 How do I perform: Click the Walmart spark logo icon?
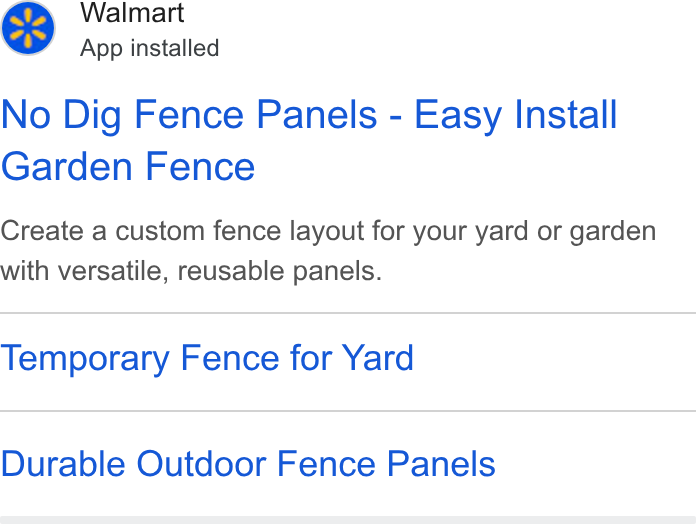pos(28,28)
